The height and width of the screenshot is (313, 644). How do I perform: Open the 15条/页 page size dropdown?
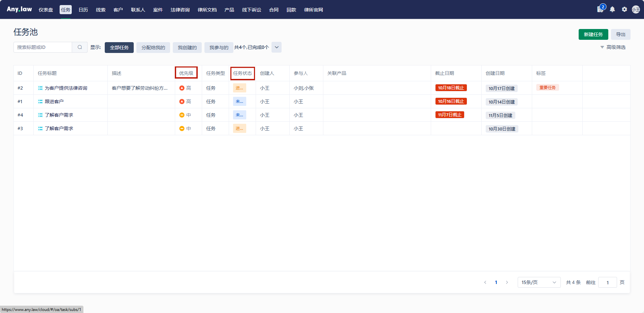click(539, 282)
